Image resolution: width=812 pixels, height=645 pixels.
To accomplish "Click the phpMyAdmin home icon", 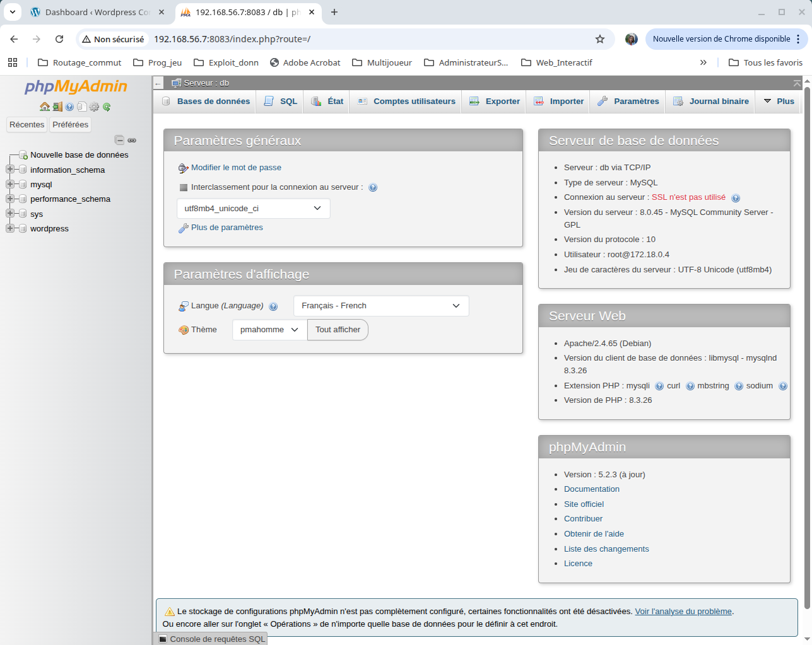I will click(x=45, y=107).
